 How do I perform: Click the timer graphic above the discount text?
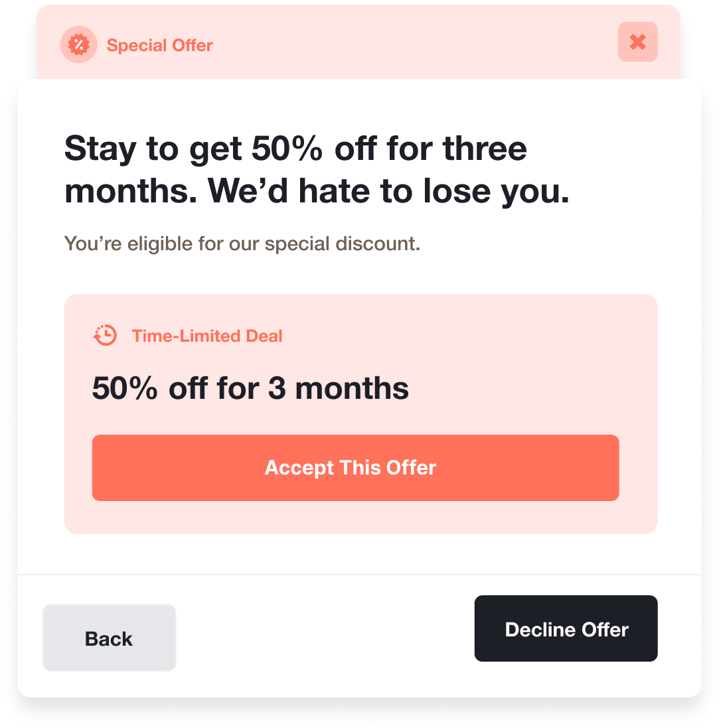point(105,335)
